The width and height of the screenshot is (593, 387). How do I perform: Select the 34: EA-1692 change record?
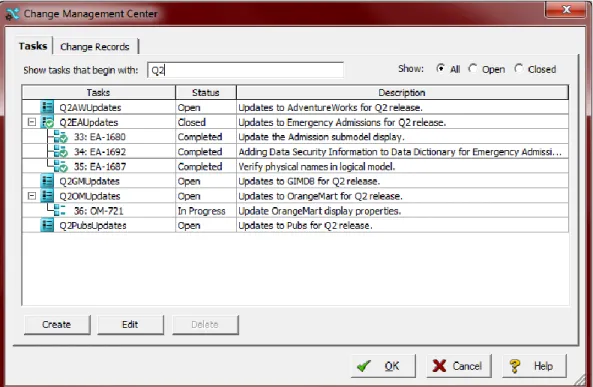click(x=100, y=152)
